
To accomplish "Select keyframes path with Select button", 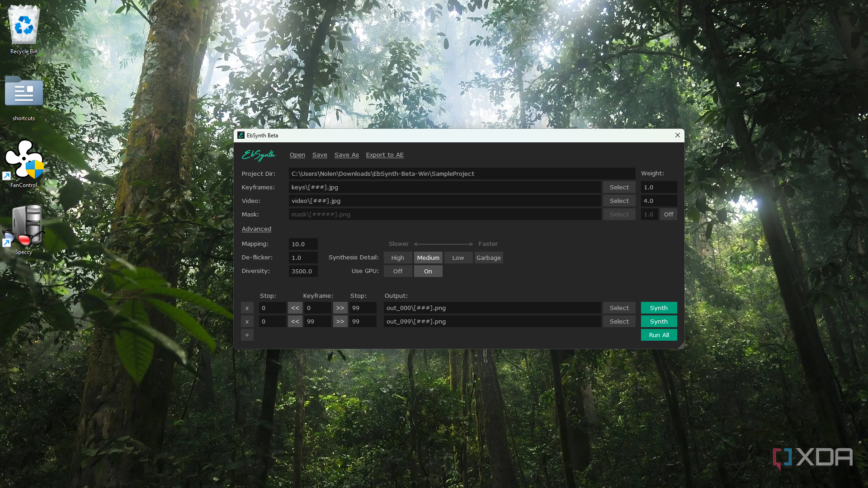I will point(619,188).
